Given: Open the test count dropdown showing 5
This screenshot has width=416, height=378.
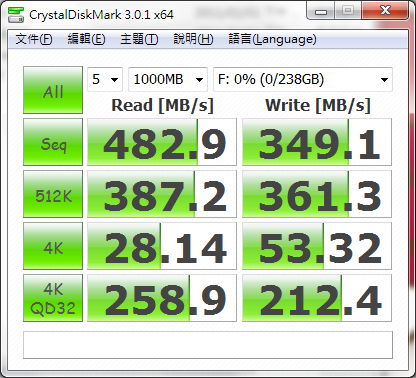Looking at the screenshot, I should [105, 79].
